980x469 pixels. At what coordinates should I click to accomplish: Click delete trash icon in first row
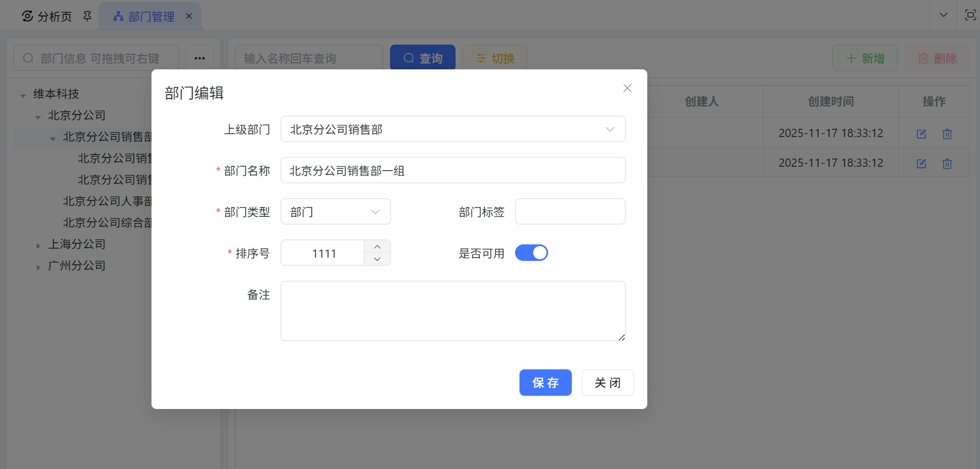947,134
